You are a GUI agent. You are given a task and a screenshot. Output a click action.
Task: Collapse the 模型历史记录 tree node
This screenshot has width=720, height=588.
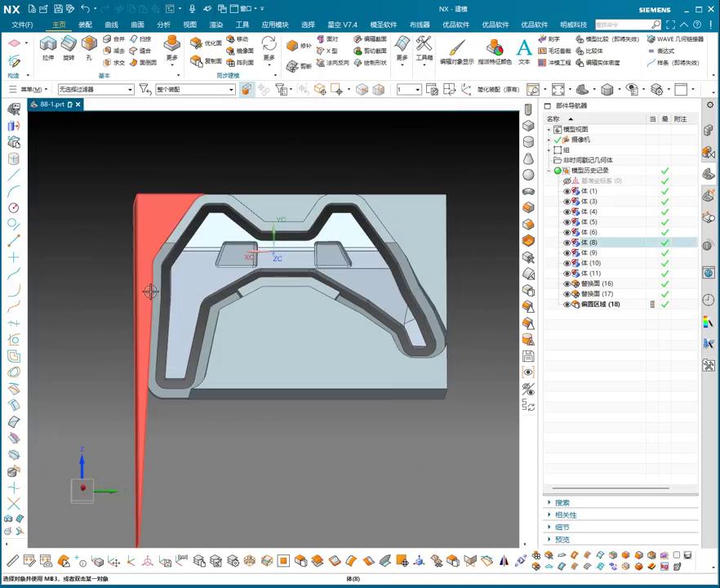click(x=549, y=171)
